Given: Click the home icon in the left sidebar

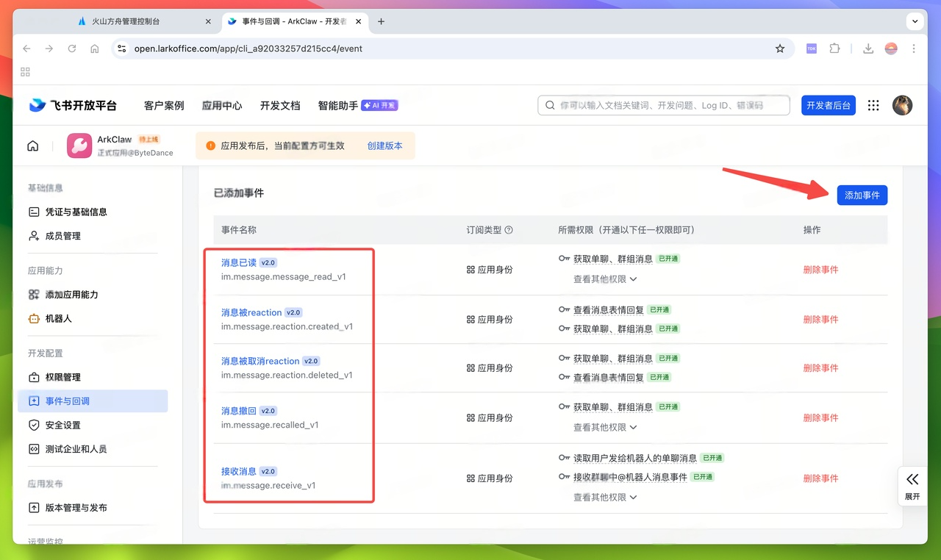Looking at the screenshot, I should point(32,146).
